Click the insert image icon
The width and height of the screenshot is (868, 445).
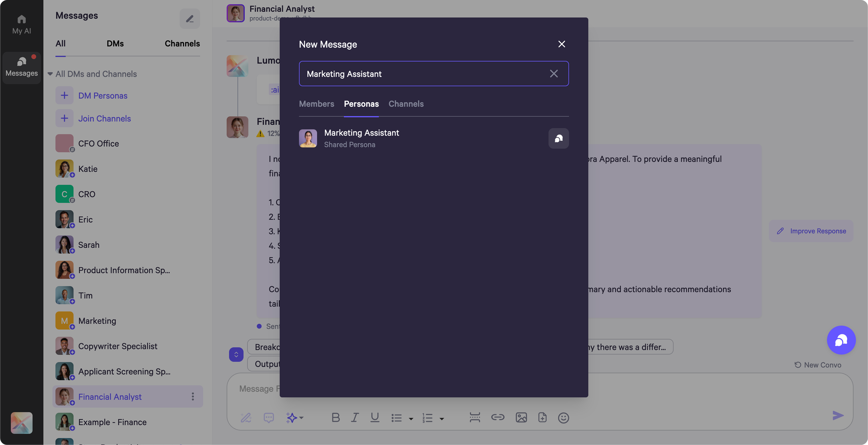521,418
